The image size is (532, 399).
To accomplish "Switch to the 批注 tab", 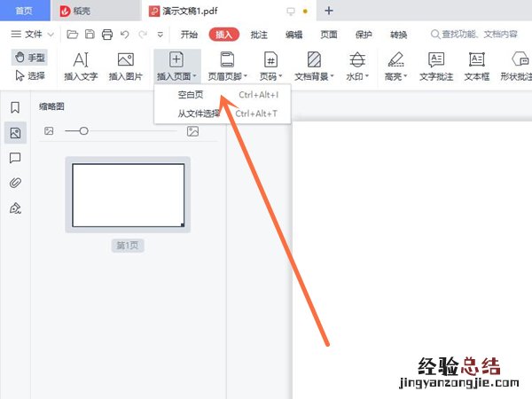I will tap(259, 35).
